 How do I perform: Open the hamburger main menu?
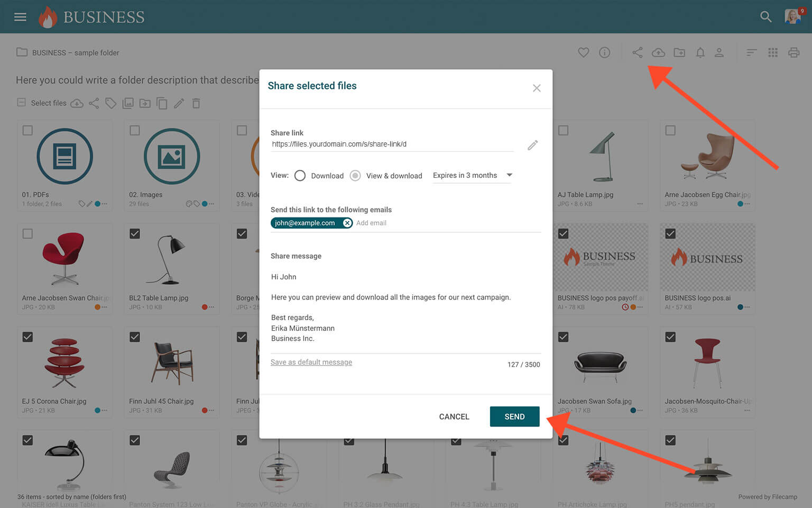(20, 17)
